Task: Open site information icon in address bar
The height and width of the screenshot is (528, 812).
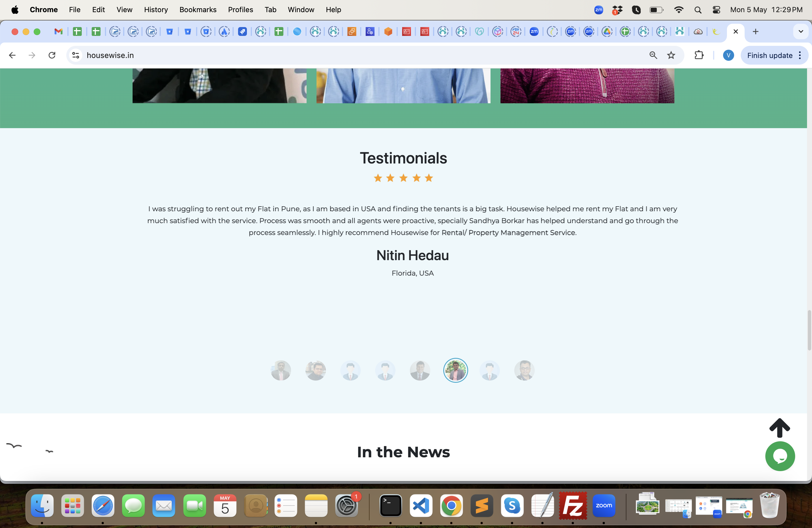Action: pos(76,55)
